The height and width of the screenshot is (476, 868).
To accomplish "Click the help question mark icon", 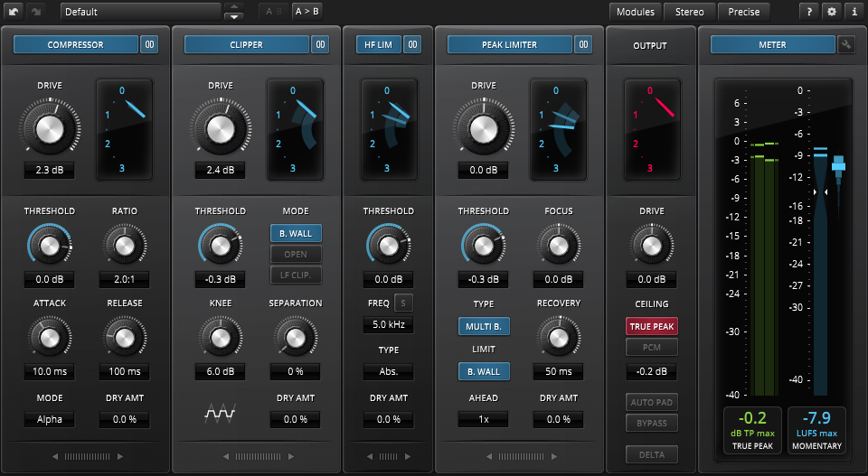I will click(x=810, y=12).
